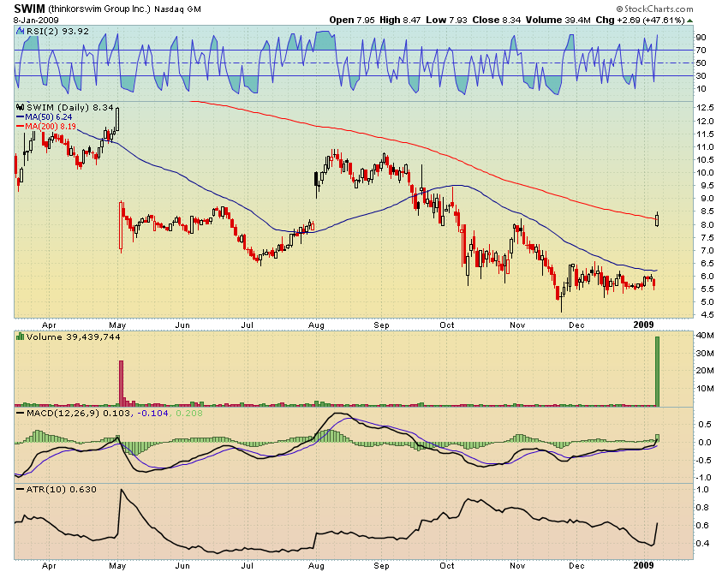Click the MACD(12,26,9) 0.103 label

tap(74, 413)
